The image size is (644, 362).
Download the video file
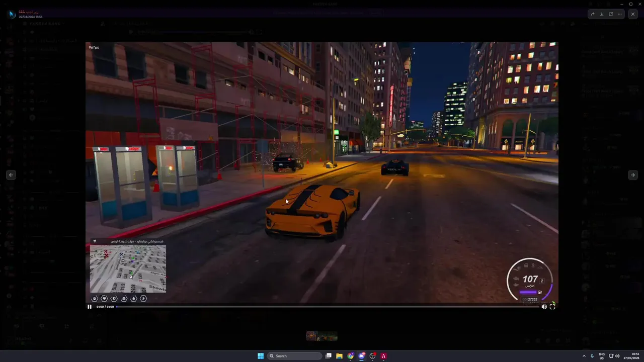[x=602, y=14]
